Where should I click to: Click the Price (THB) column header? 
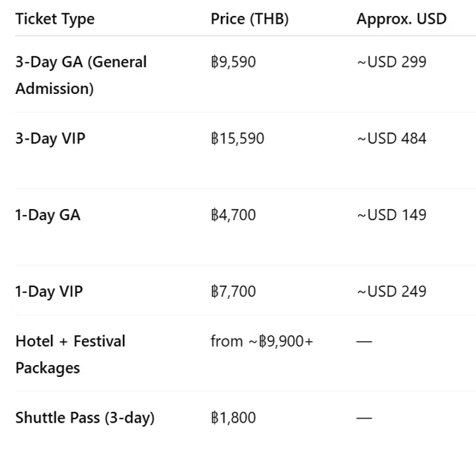pyautogui.click(x=249, y=19)
